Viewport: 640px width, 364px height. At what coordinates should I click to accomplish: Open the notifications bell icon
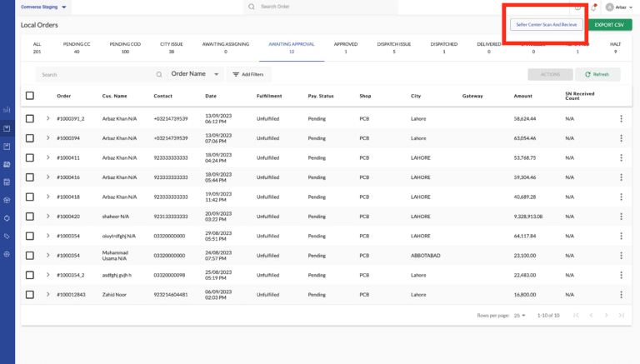(593, 7)
